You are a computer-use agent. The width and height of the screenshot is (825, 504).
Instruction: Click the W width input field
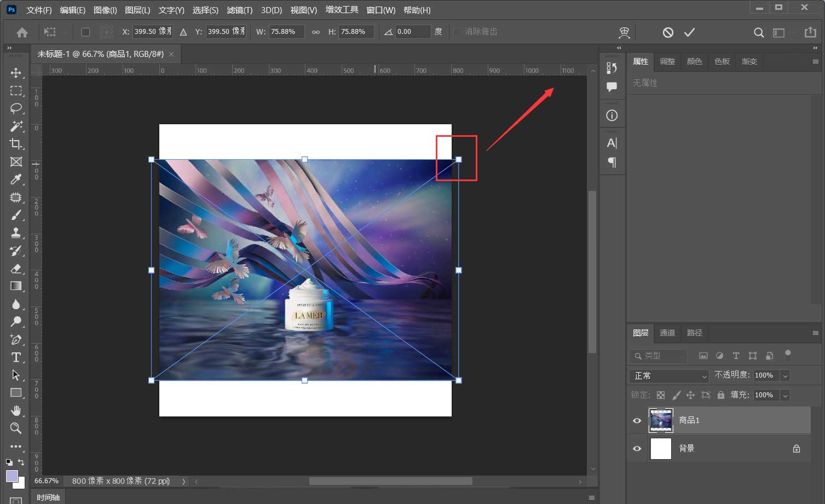tap(286, 32)
